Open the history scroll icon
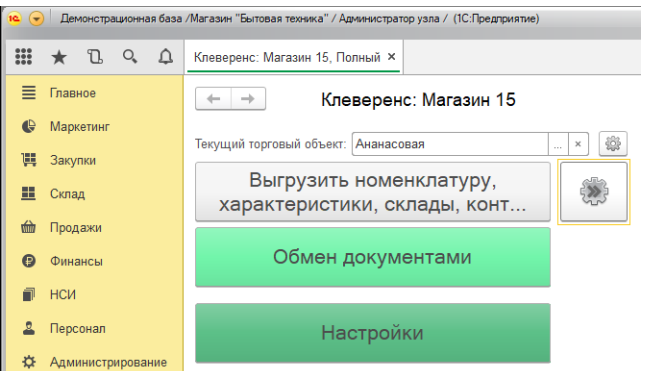This screenshot has height=371, width=657. coord(95,57)
